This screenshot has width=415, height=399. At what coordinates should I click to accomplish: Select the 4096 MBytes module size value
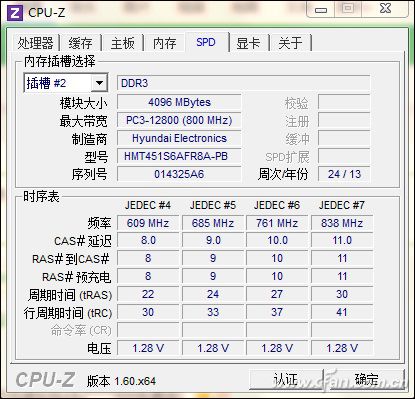point(179,102)
